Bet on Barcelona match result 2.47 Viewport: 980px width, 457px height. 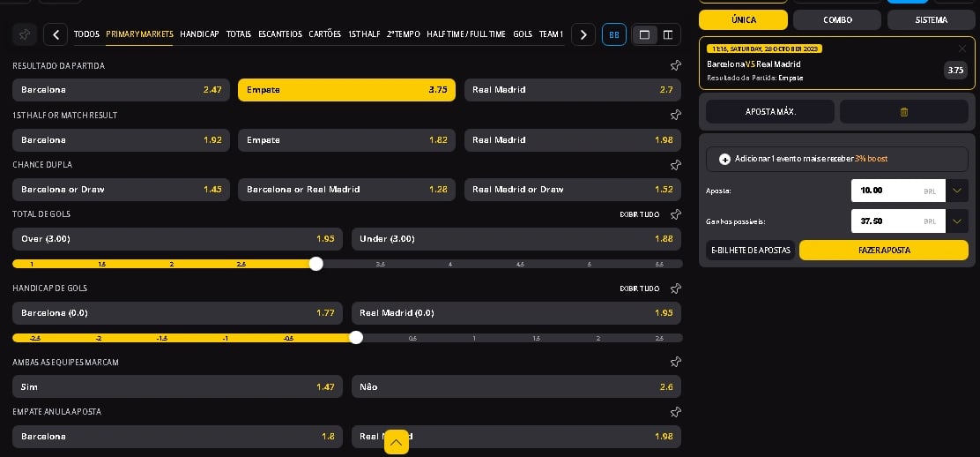[122, 90]
